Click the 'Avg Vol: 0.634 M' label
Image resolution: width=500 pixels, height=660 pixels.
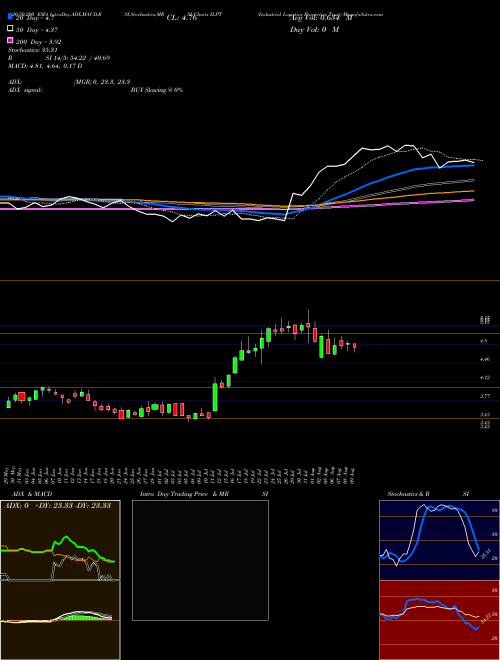pos(320,18)
